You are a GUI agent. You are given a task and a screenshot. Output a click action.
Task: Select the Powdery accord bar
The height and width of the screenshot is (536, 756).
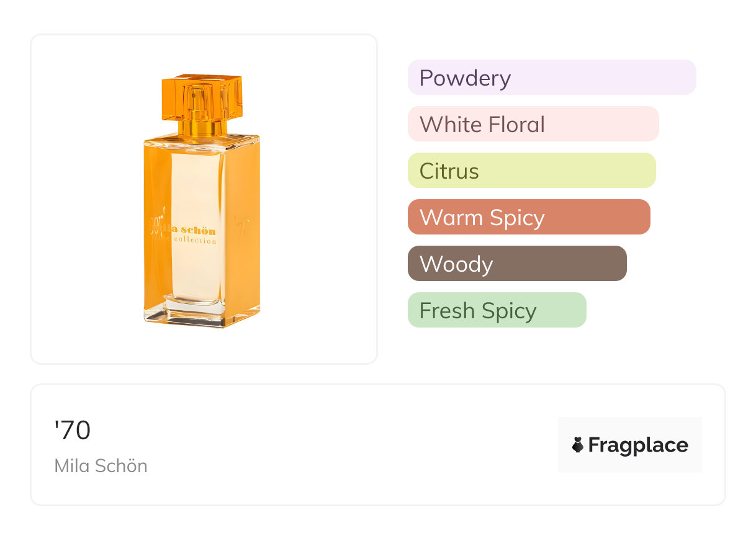click(x=551, y=78)
